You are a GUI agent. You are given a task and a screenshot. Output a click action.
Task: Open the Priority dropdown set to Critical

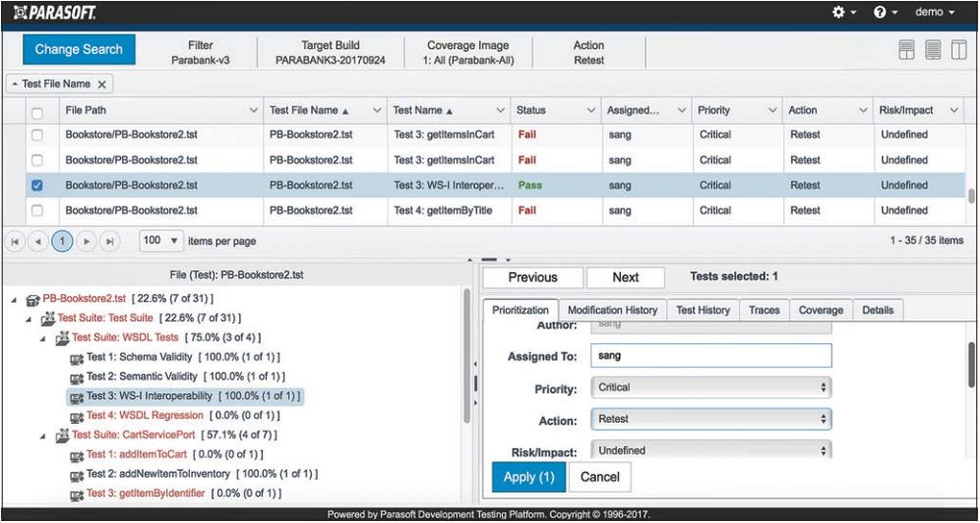point(711,387)
